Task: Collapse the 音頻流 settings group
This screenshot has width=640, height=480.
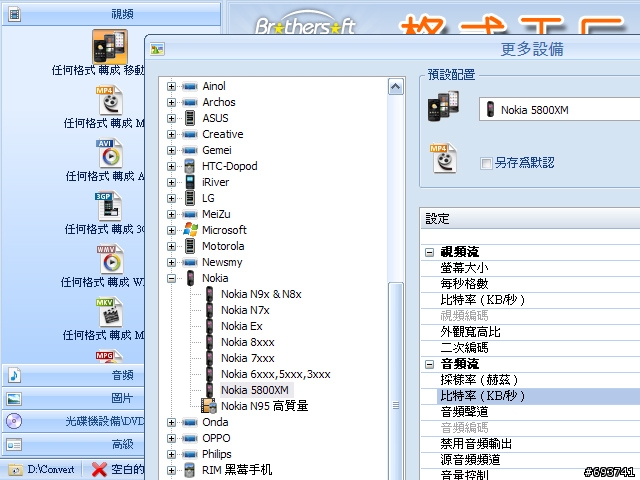Action: [x=429, y=364]
